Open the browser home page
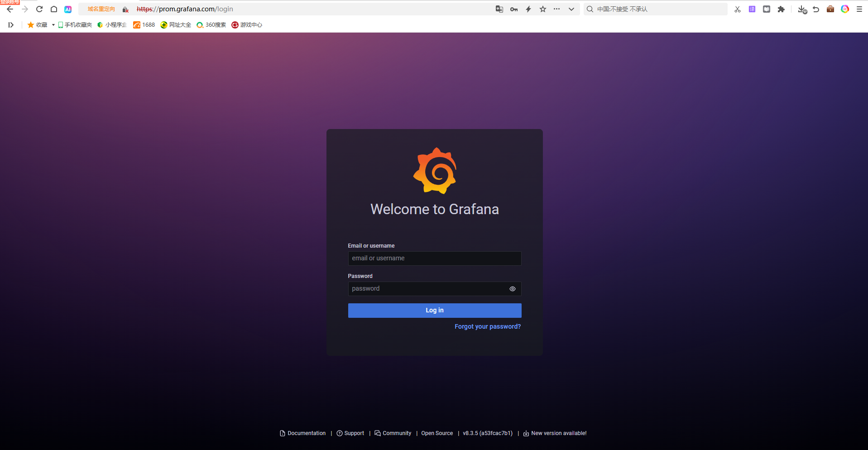Image resolution: width=868 pixels, height=450 pixels. coord(54,9)
